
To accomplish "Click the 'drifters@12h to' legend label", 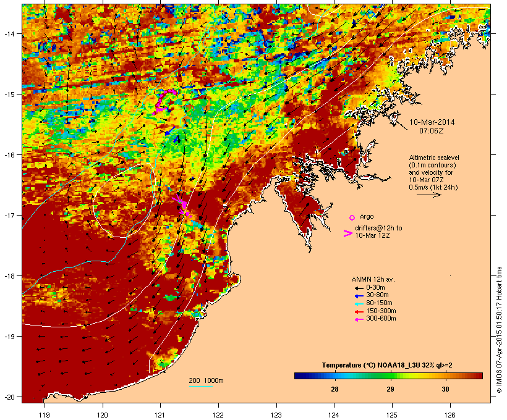I will (378, 228).
